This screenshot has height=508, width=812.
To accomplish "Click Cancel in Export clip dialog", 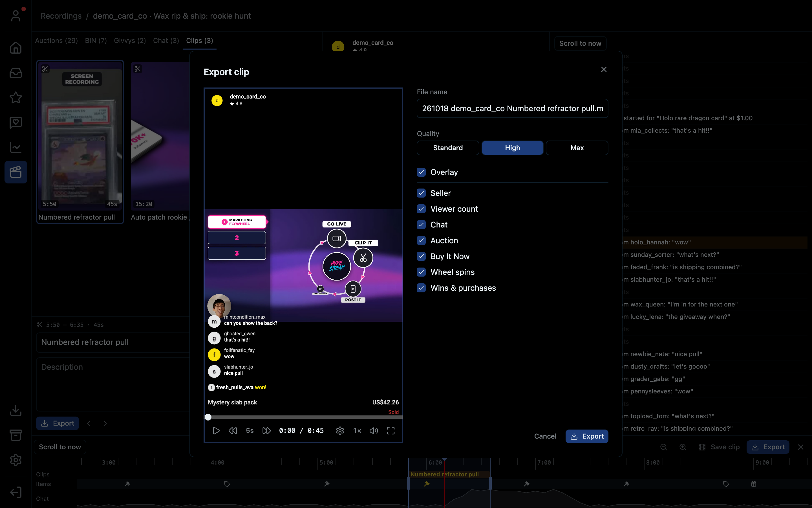I will tap(545, 436).
